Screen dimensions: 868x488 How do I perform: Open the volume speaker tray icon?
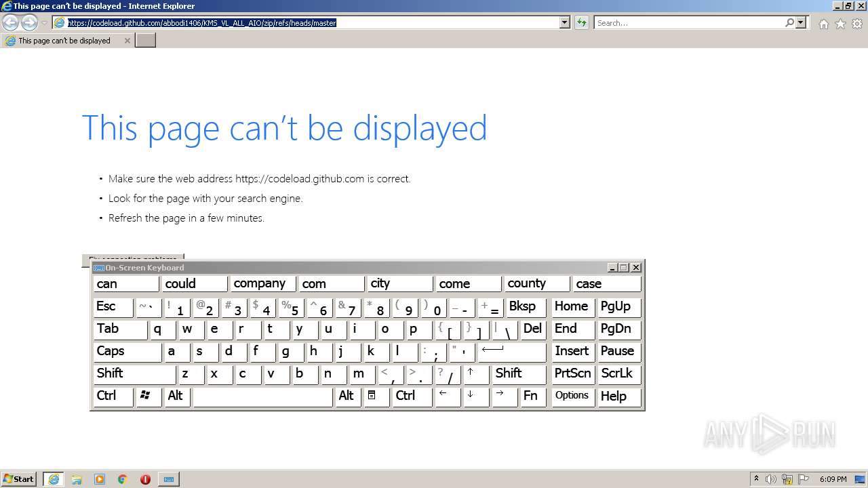[x=771, y=479]
